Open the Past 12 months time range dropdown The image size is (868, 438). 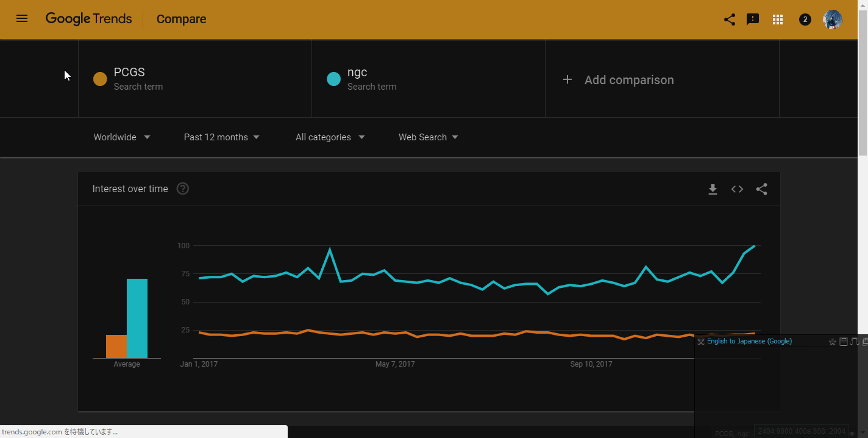pyautogui.click(x=222, y=137)
